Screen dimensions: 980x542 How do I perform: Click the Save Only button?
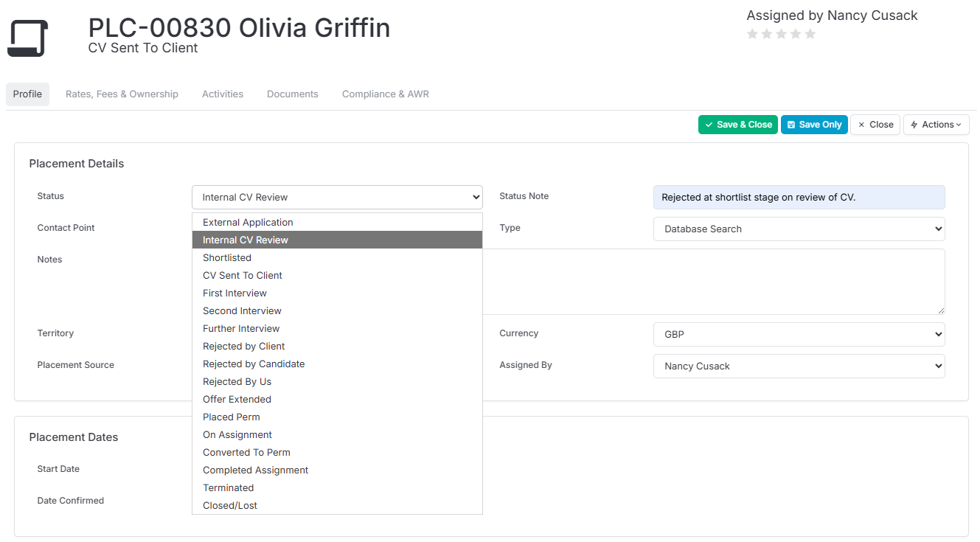coord(814,125)
